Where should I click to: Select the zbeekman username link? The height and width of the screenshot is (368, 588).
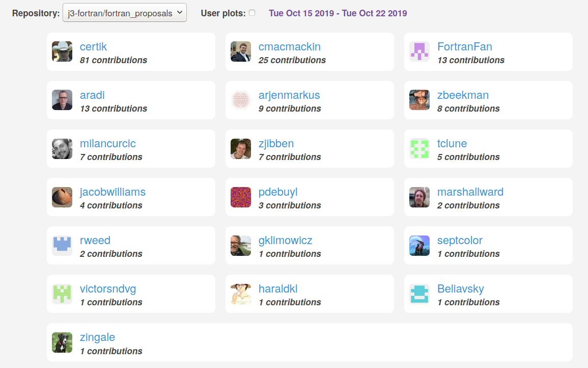click(463, 95)
